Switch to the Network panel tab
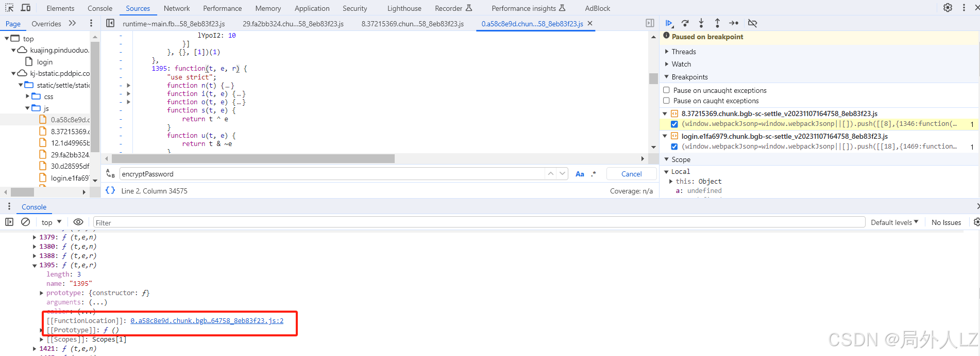The width and height of the screenshot is (980, 356). 177,8
